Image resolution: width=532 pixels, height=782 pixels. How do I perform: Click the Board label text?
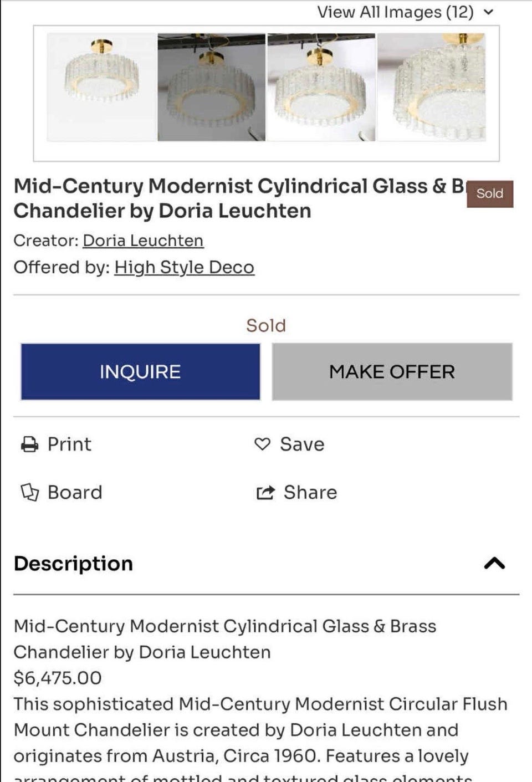tap(75, 492)
